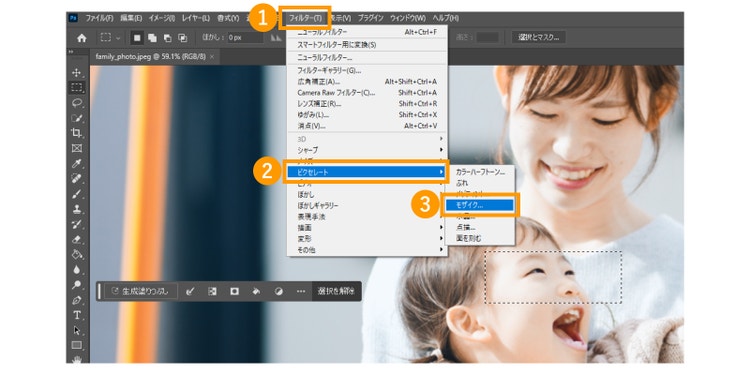Open the イメージ(I) menu
750x375 pixels.
[162, 18]
